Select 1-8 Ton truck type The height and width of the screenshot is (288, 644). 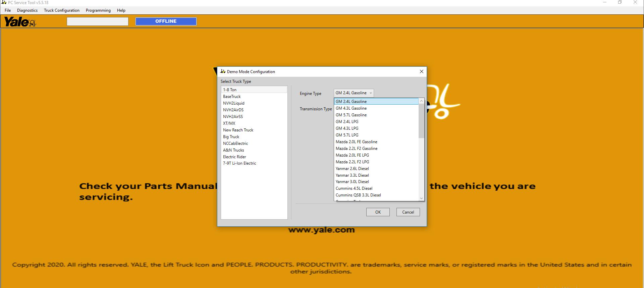(x=254, y=90)
